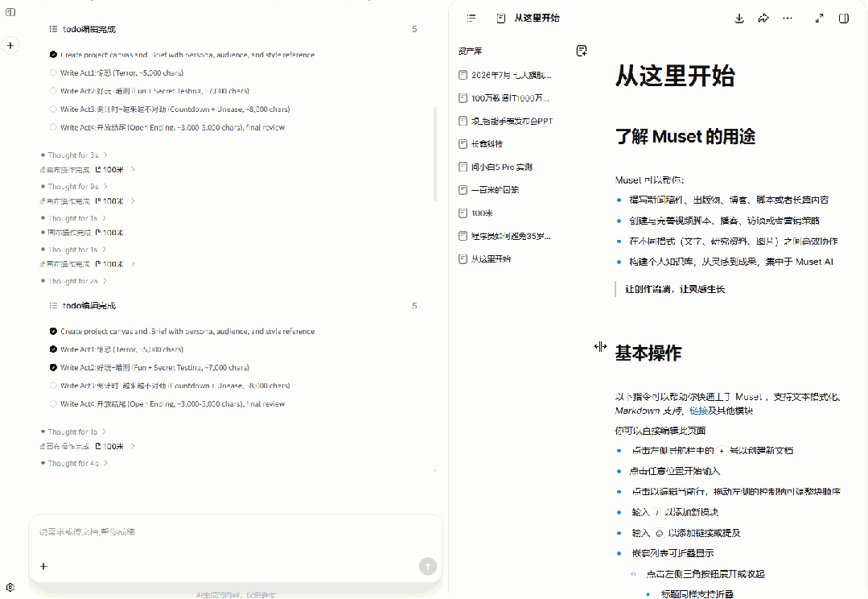Click attach plus icon in chat input
Image resolution: width=868 pixels, height=599 pixels.
click(x=43, y=566)
